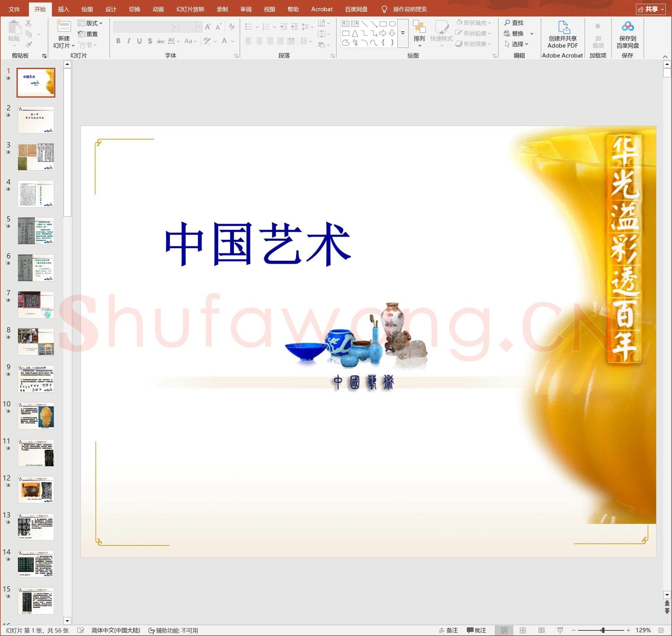Toggle center text alignment
This screenshot has height=636, width=672.
pyautogui.click(x=259, y=41)
